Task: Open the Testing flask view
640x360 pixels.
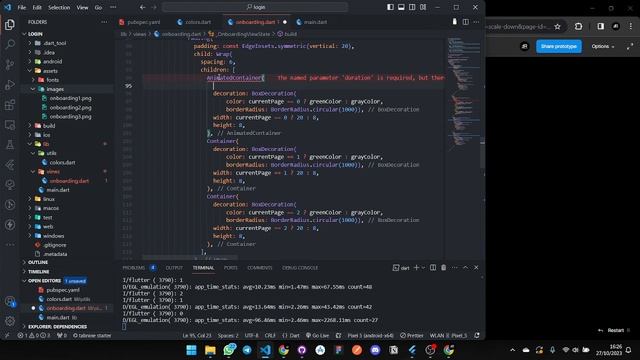Action: coord(10,144)
